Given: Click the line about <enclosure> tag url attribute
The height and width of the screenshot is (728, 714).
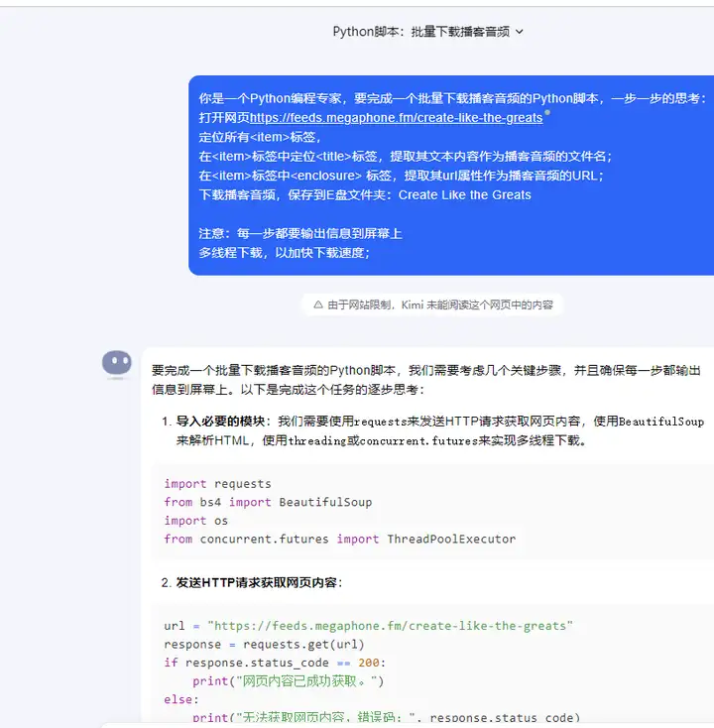Looking at the screenshot, I should (401, 176).
